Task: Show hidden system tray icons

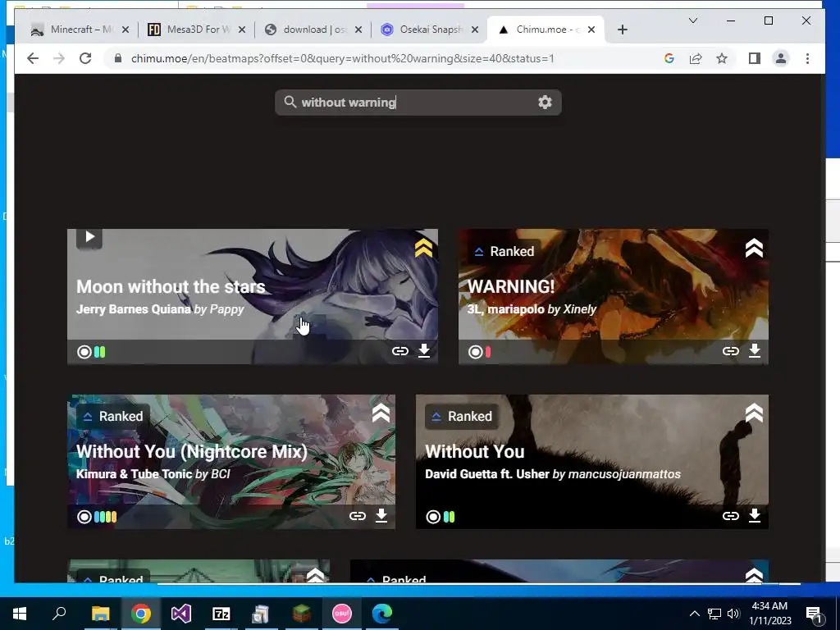Action: 694,614
